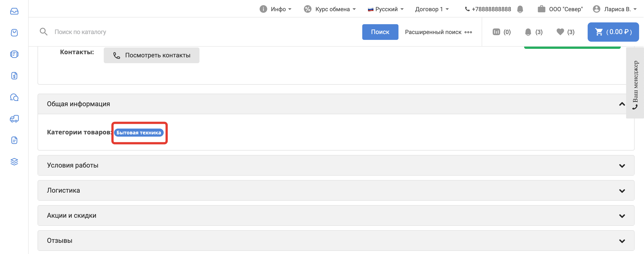Open the Русский language dropdown
Screen dimensions: 644x254
[386, 9]
